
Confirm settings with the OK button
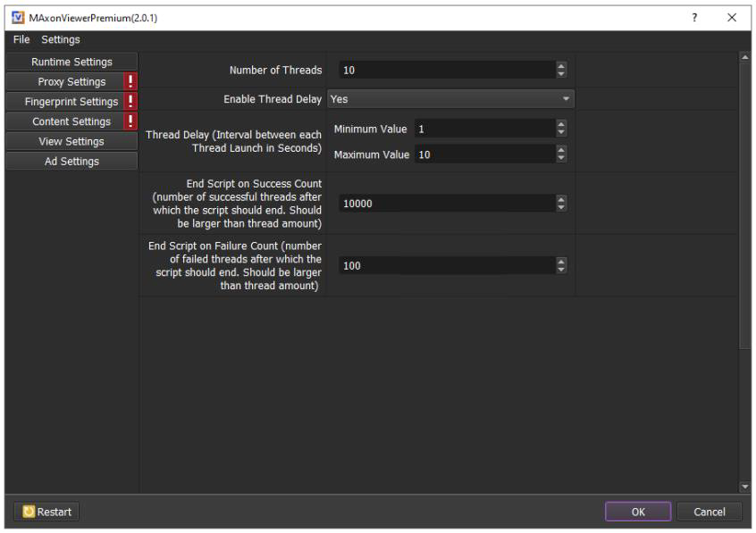[x=637, y=512]
